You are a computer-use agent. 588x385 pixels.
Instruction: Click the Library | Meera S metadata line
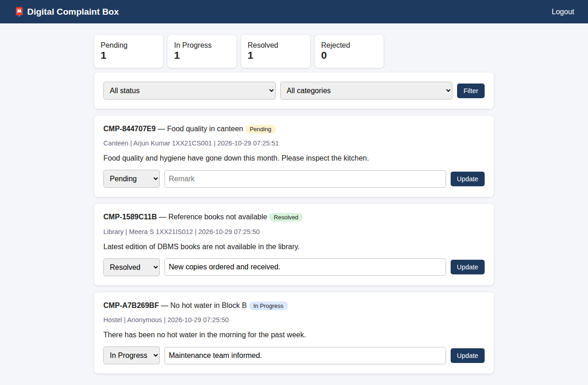[181, 232]
